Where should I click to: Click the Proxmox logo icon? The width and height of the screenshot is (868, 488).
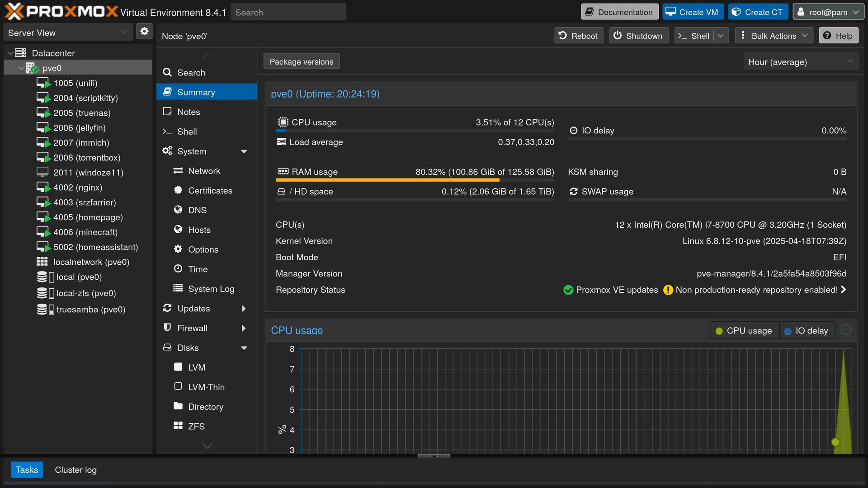point(14,12)
